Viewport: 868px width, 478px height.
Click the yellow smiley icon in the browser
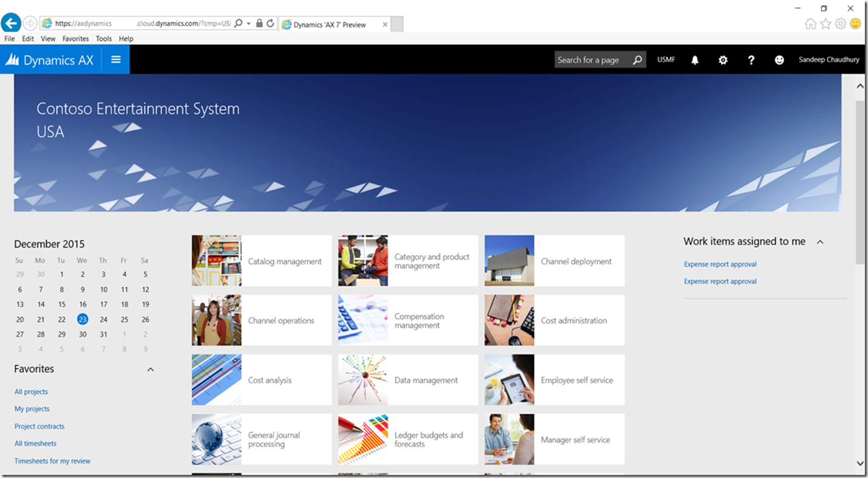tap(855, 24)
